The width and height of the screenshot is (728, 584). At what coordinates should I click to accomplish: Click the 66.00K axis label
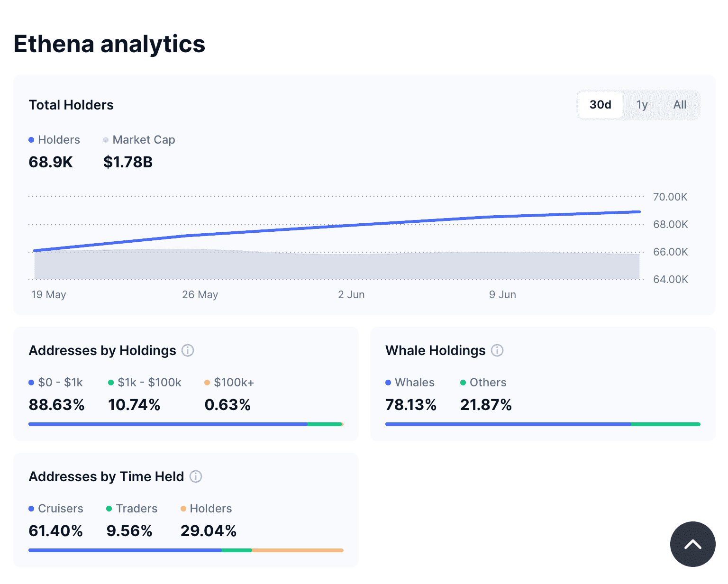click(670, 252)
